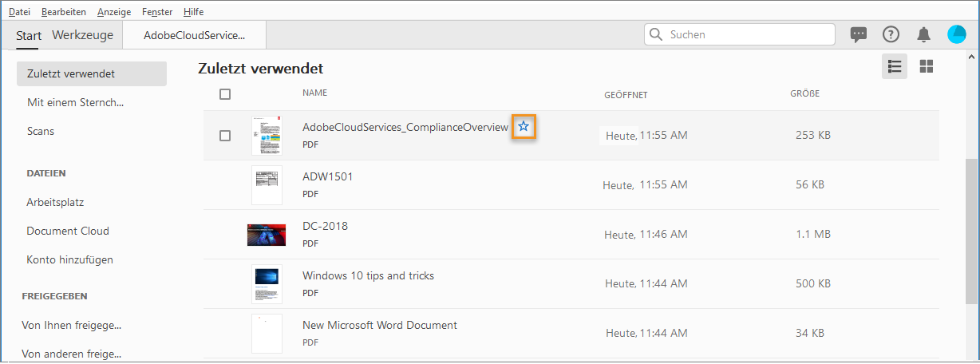Select Konto hinzufügen in sidebar
Image resolution: width=980 pixels, height=364 pixels.
pos(69,259)
